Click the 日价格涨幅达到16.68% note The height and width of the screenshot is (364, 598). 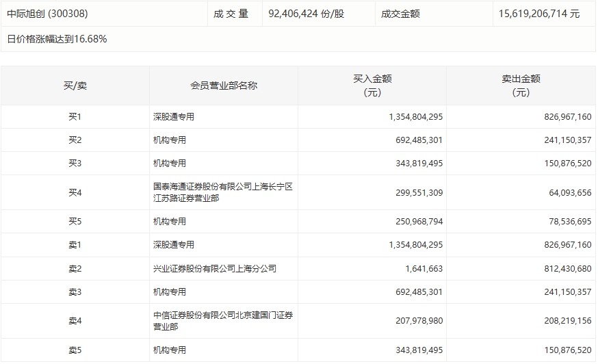pyautogui.click(x=57, y=39)
